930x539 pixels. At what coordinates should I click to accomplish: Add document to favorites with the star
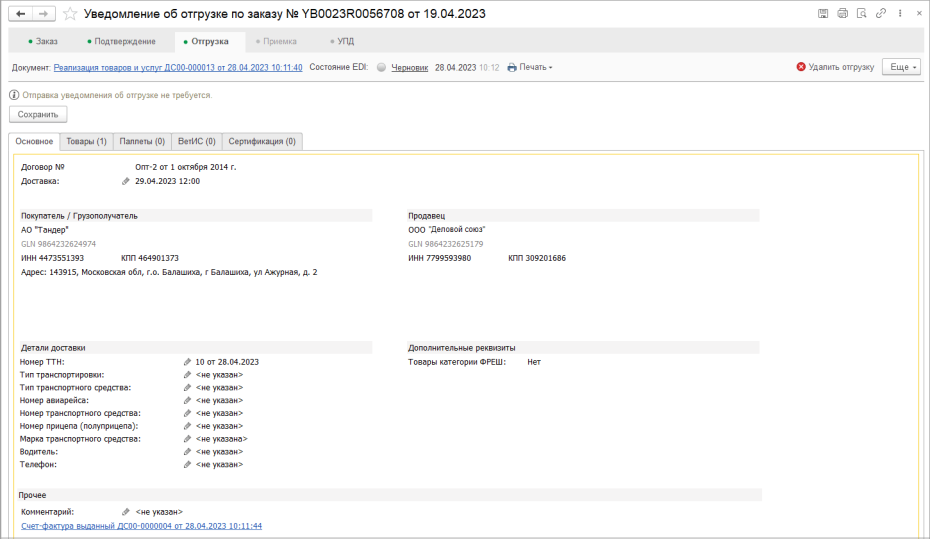[x=70, y=14]
